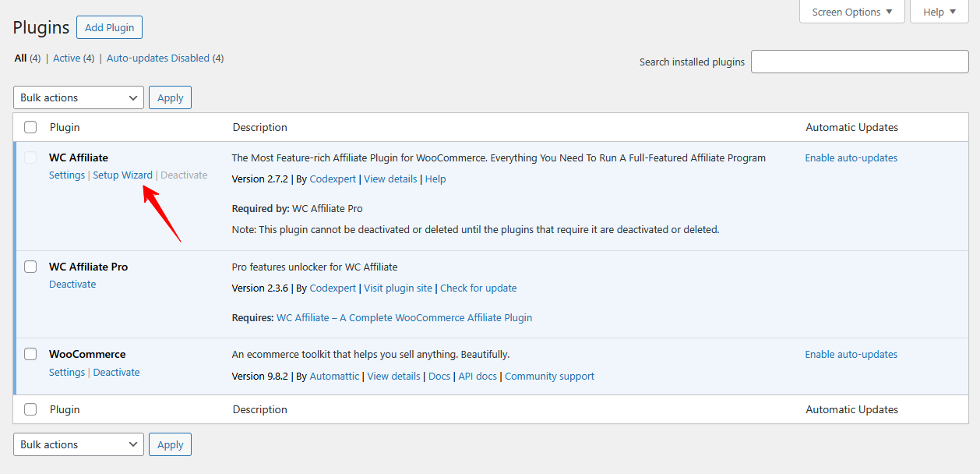Screen dimensions: 980x474
Task: Check the select-all checkbox in table footer
Action: click(30, 409)
